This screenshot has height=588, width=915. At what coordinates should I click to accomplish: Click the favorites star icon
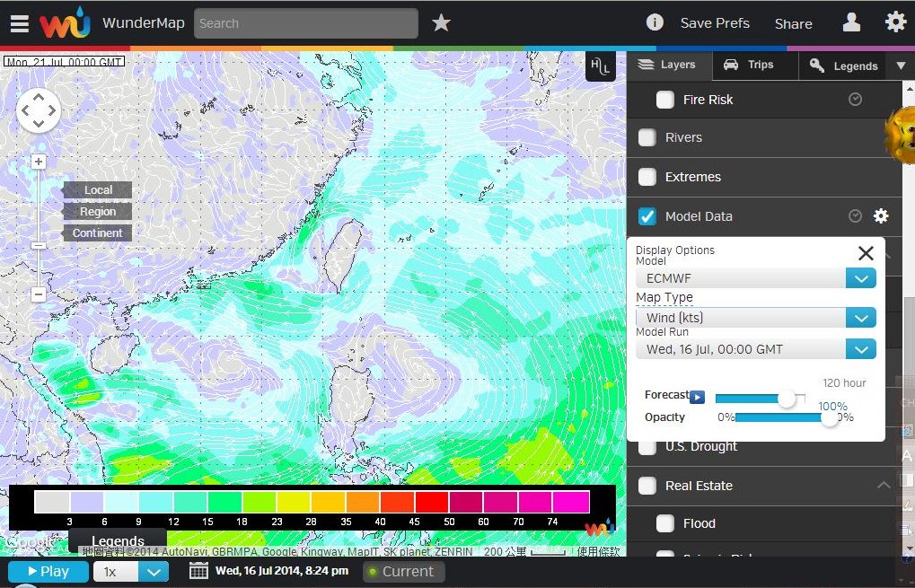pyautogui.click(x=441, y=23)
